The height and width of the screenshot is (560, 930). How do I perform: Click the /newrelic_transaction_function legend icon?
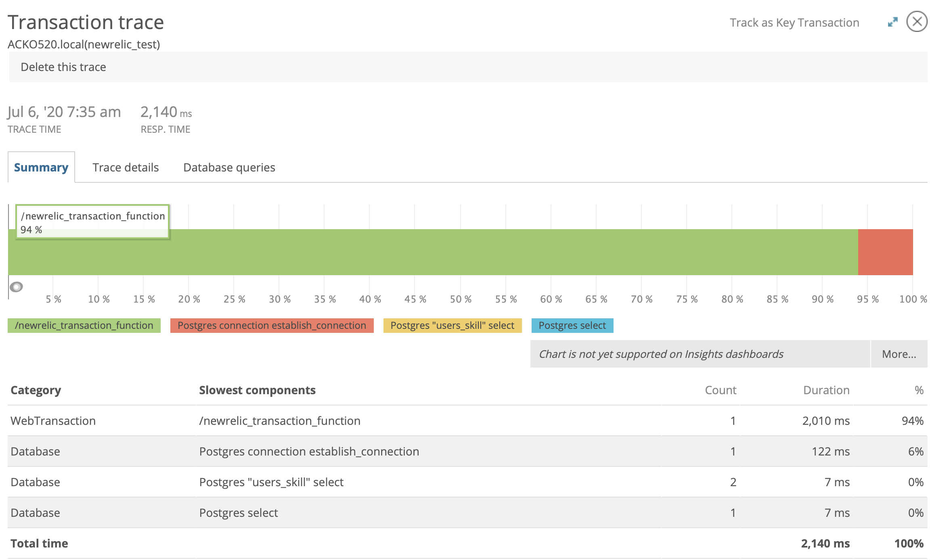tap(84, 326)
